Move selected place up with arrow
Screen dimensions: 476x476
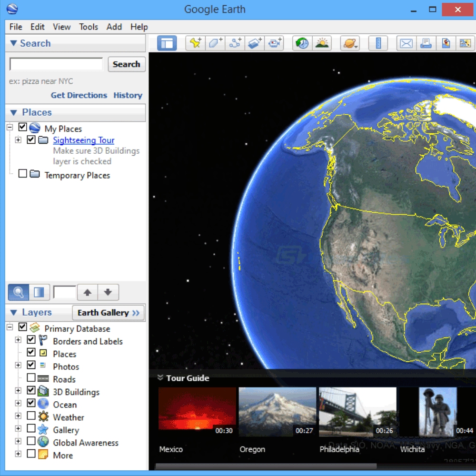[88, 292]
